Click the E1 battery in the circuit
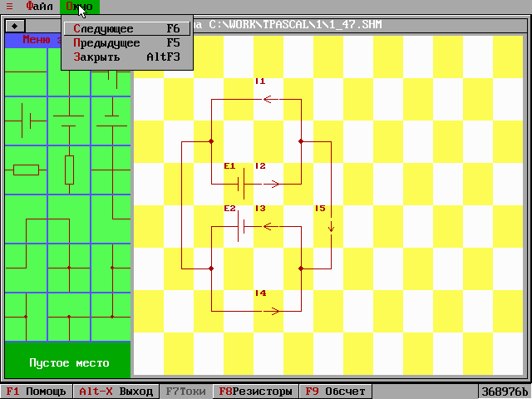The width and height of the screenshot is (532, 399). [x=239, y=184]
